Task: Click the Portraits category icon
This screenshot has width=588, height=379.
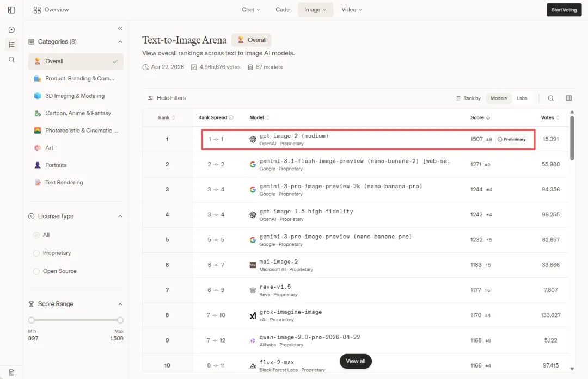Action: coord(38,165)
